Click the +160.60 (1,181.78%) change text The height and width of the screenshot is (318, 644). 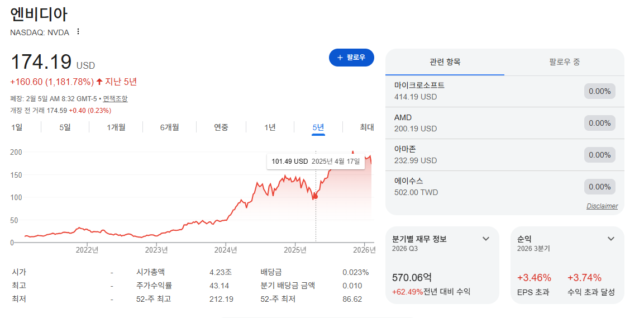coord(52,82)
